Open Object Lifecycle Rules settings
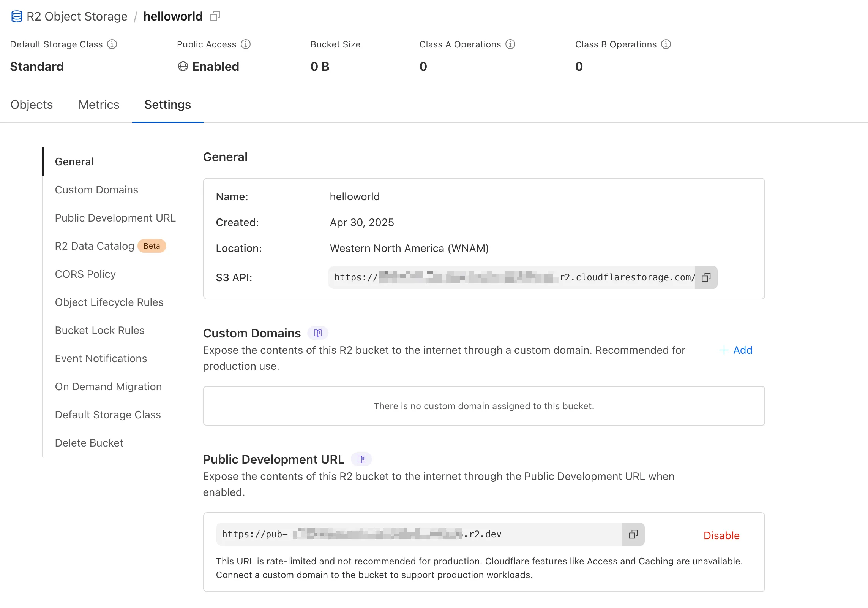The width and height of the screenshot is (868, 608). (x=109, y=302)
